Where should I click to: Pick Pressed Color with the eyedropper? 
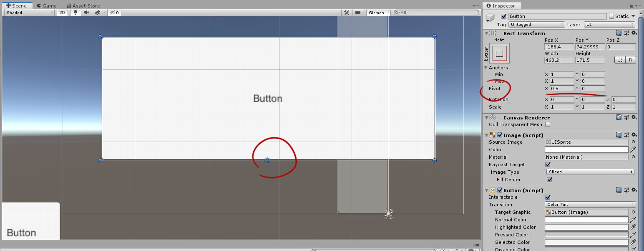click(x=633, y=235)
